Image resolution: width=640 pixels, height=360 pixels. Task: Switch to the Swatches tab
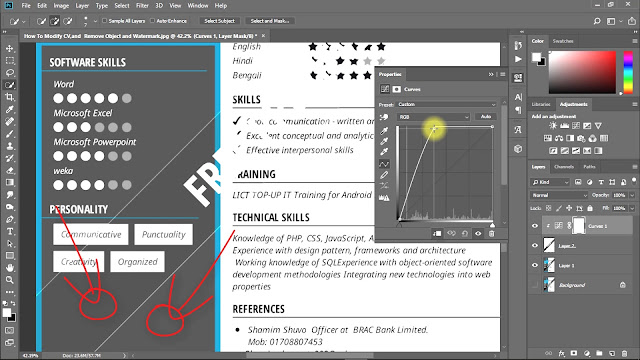563,41
